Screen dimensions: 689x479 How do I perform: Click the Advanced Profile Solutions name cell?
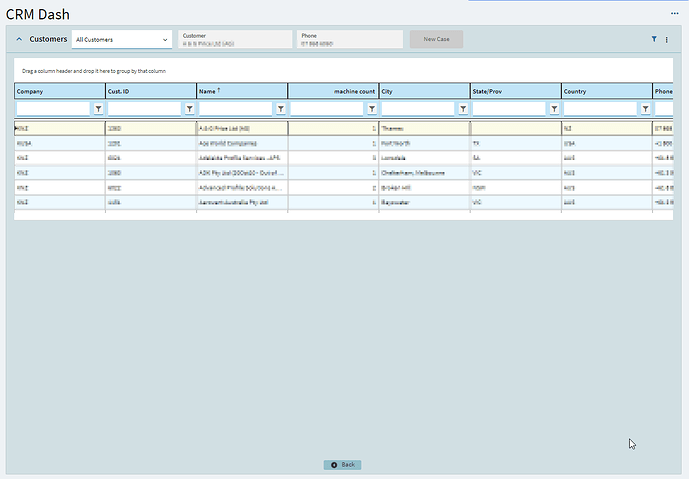[x=242, y=188]
